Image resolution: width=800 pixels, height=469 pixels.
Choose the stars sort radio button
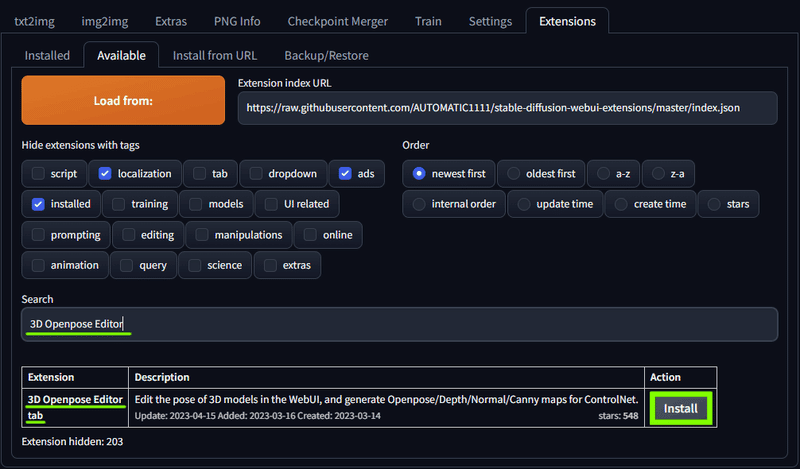click(x=714, y=204)
